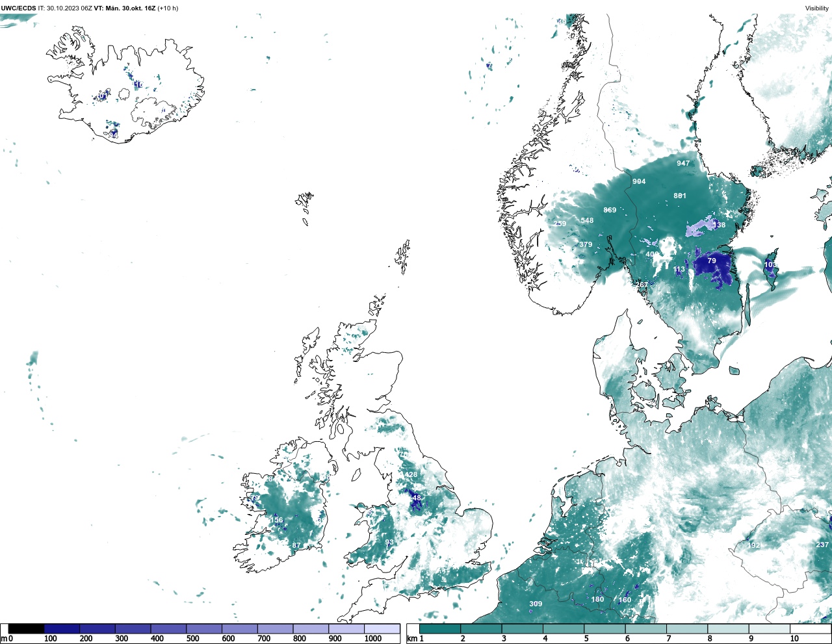Click the '259' value over Norway
Viewport: 832px width, 644px height.
pyautogui.click(x=560, y=224)
